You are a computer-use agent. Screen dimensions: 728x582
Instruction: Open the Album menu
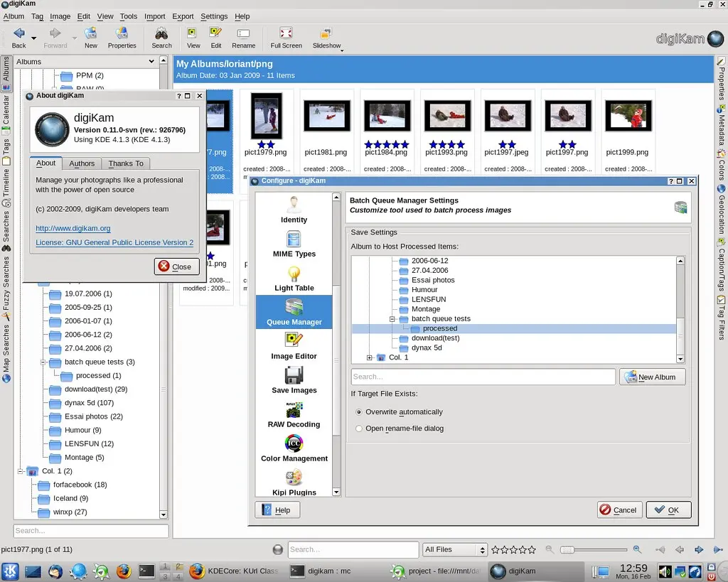(x=14, y=16)
